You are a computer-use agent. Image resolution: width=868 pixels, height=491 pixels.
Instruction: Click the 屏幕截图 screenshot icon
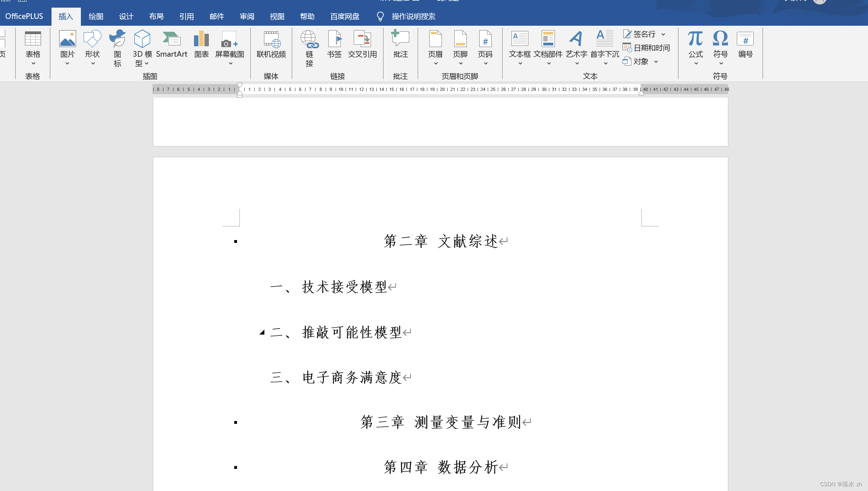230,39
